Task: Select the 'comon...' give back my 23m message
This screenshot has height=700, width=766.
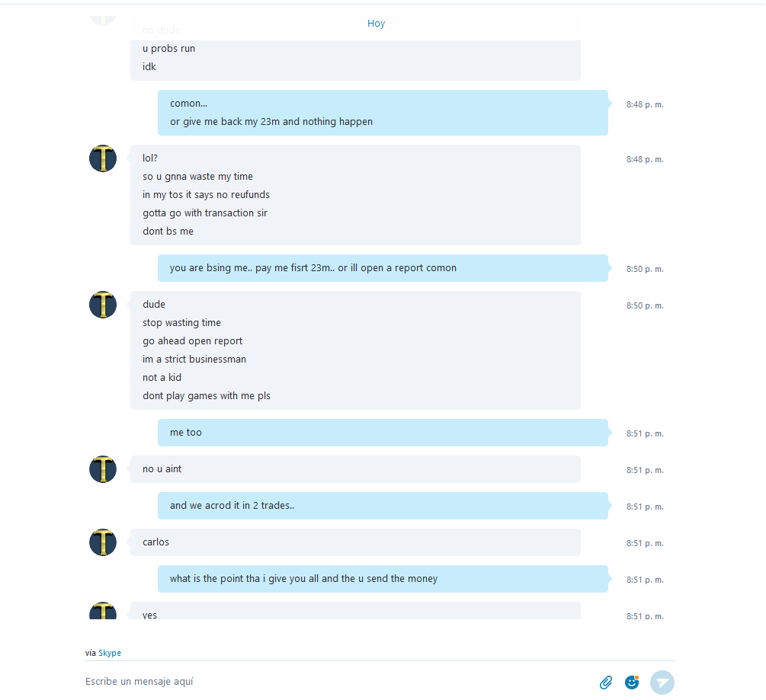Action: pyautogui.click(x=383, y=112)
